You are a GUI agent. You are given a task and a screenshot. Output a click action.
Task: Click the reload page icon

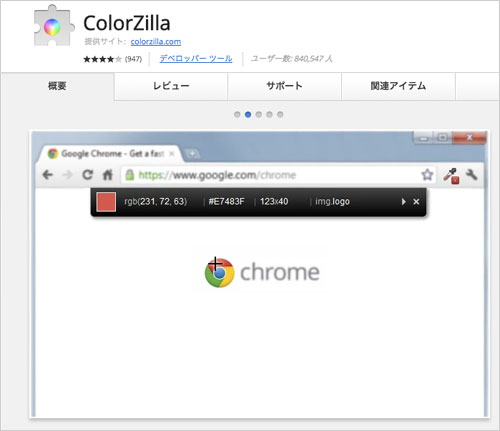pyautogui.click(x=88, y=175)
